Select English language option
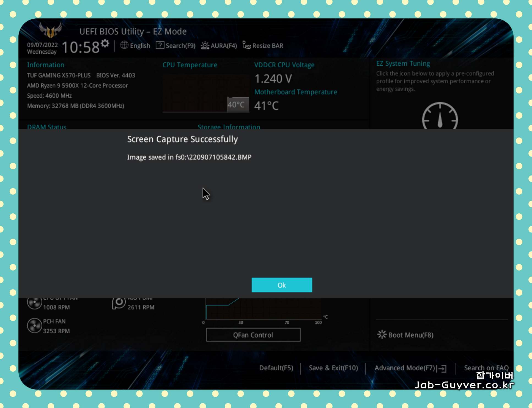This screenshot has width=532, height=408. [x=140, y=46]
